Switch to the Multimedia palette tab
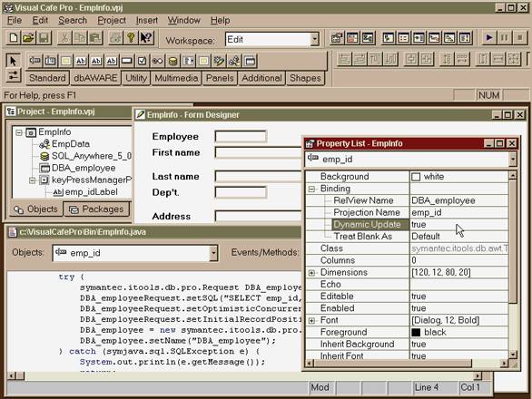The width and height of the screenshot is (532, 399). point(176,78)
